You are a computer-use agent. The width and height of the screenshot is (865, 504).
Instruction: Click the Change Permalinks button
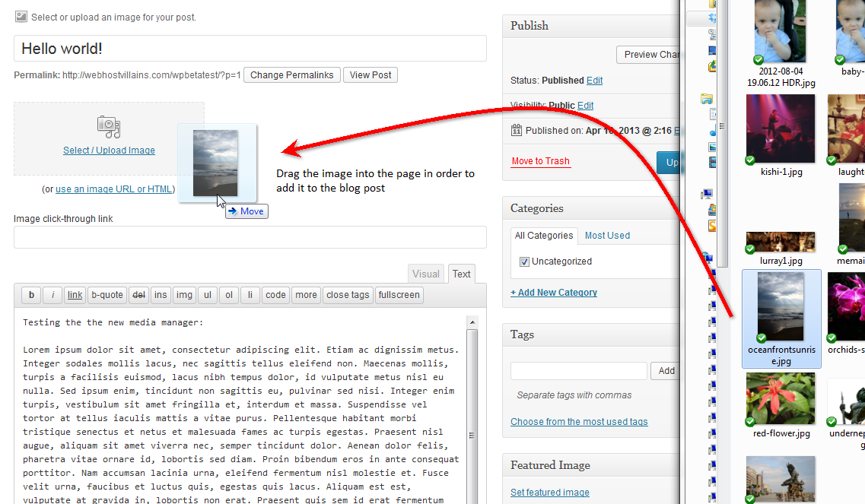point(292,75)
